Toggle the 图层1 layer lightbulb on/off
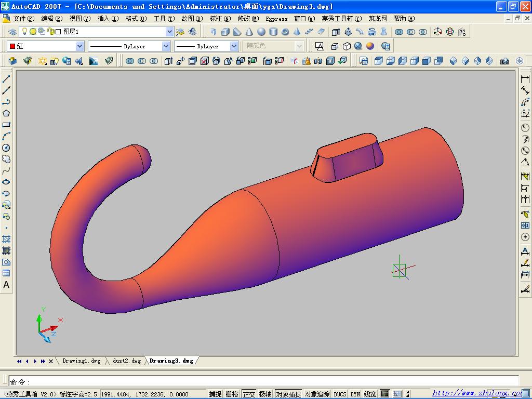The height and width of the screenshot is (399, 532). click(24, 32)
